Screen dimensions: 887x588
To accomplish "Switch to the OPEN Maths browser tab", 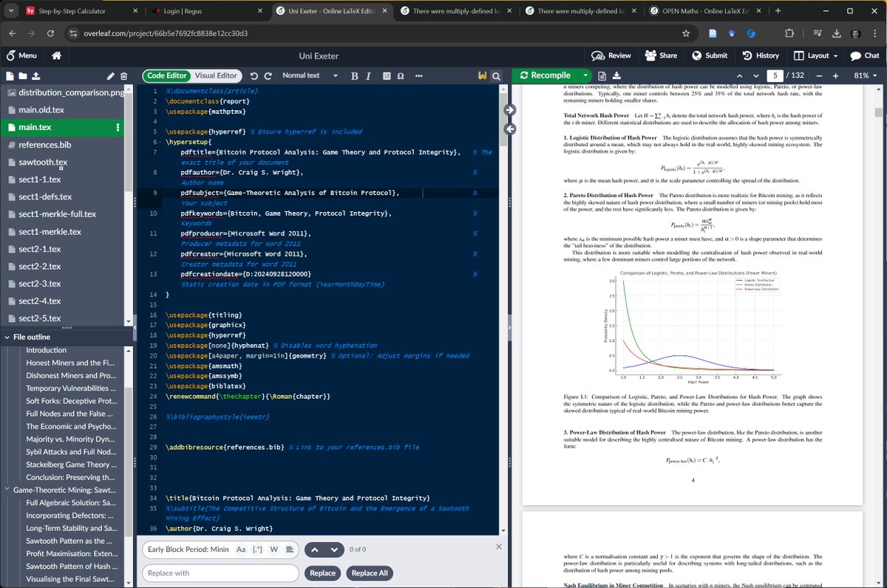I will (706, 11).
